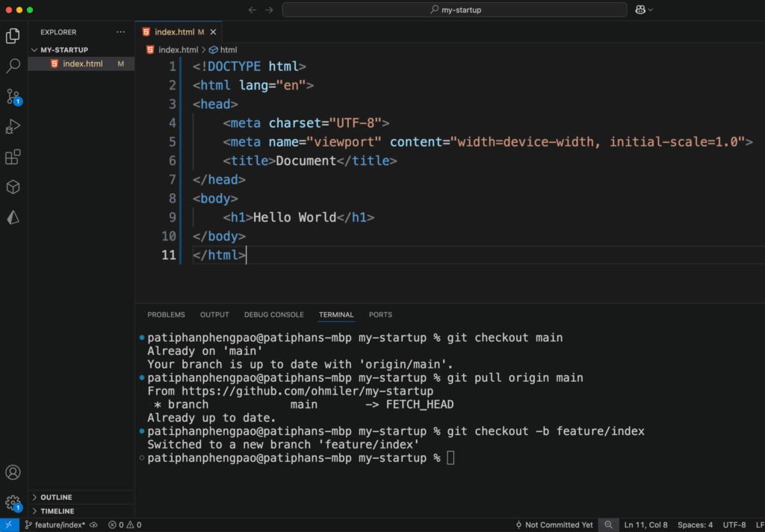Viewport: 765px width, 532px height.
Task: Click the Copilot icon in title bar
Action: coord(640,10)
